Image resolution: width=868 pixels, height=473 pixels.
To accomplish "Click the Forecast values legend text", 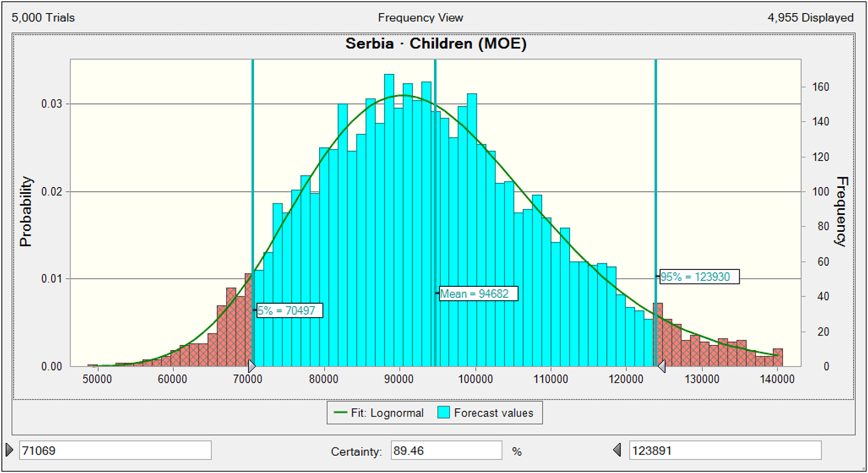I will click(x=493, y=413).
